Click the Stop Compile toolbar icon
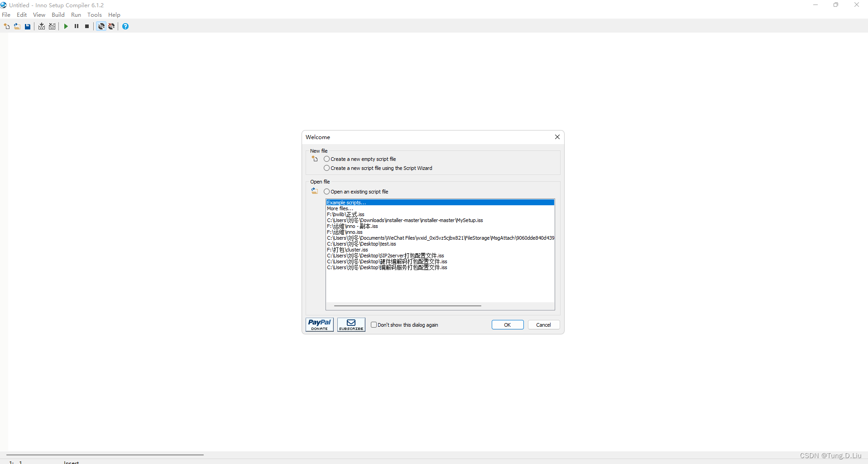The width and height of the screenshot is (868, 464). [x=53, y=26]
